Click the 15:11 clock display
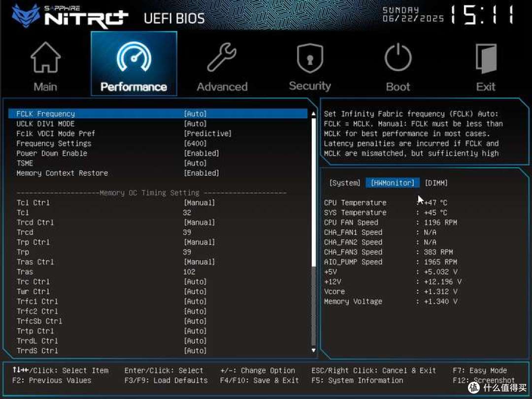532x399 pixels. tap(482, 15)
